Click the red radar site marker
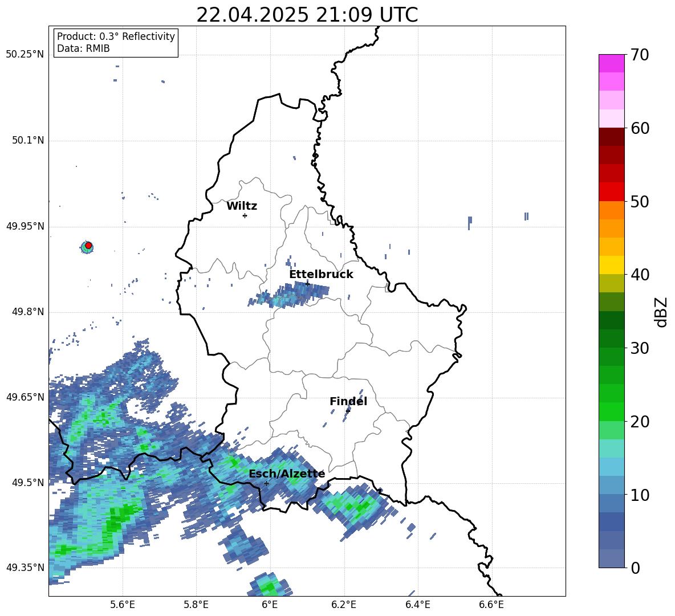Screen dimensions: 675x616 [x=88, y=246]
